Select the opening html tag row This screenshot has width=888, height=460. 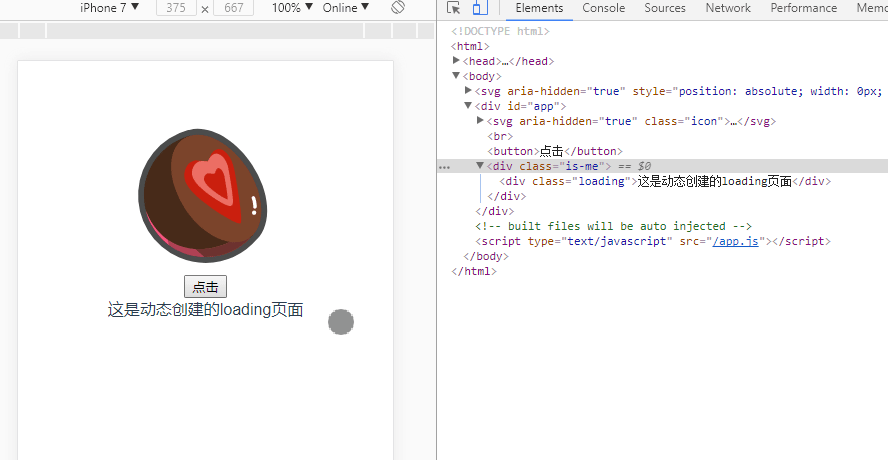click(x=470, y=46)
